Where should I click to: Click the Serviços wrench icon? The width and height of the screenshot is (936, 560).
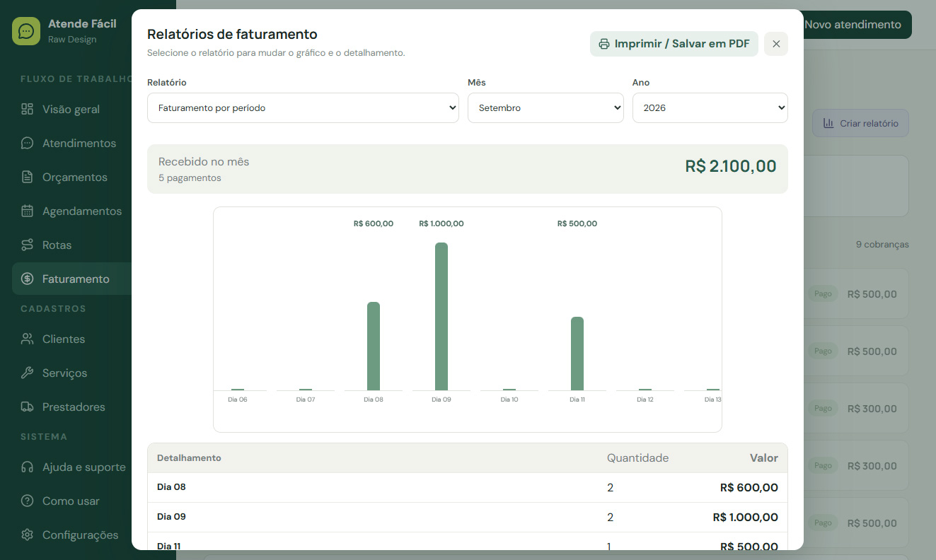[x=27, y=373]
